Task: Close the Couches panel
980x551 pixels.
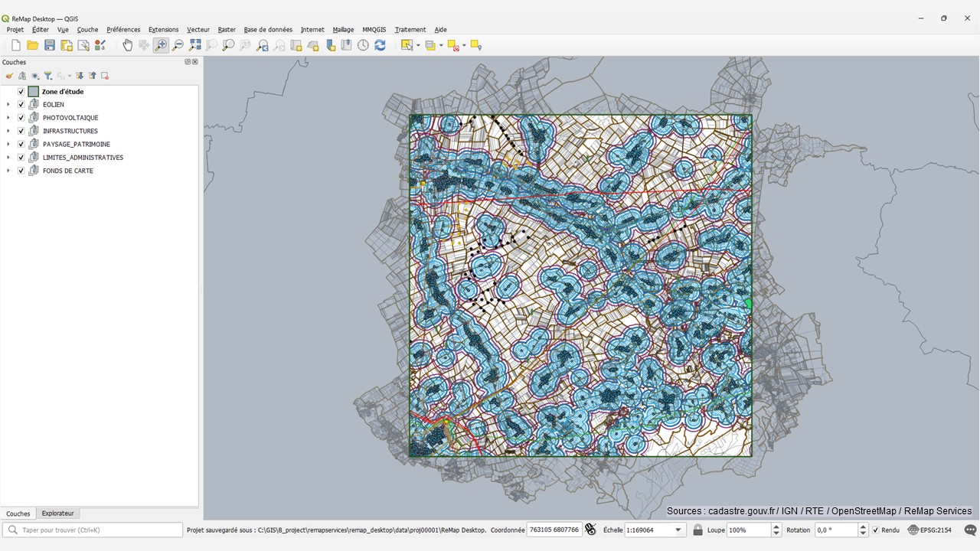Action: point(194,62)
